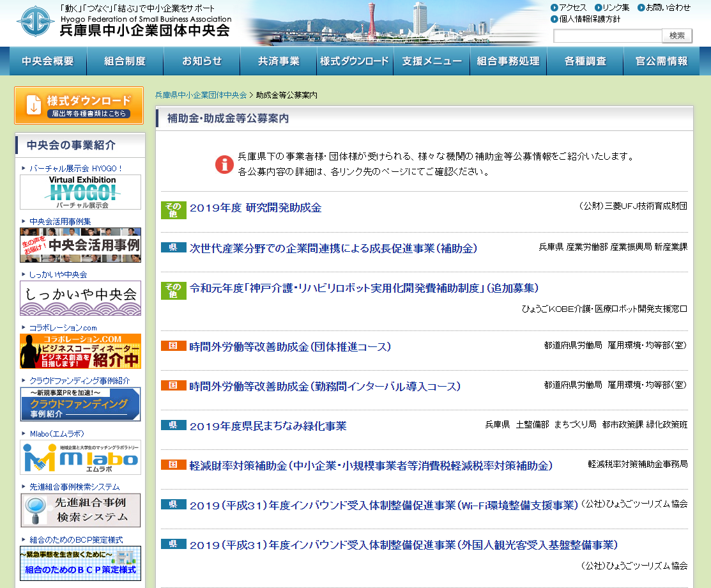Open the 組合事務処理 menu item
Viewport: 711px width, 588px height.
click(508, 60)
